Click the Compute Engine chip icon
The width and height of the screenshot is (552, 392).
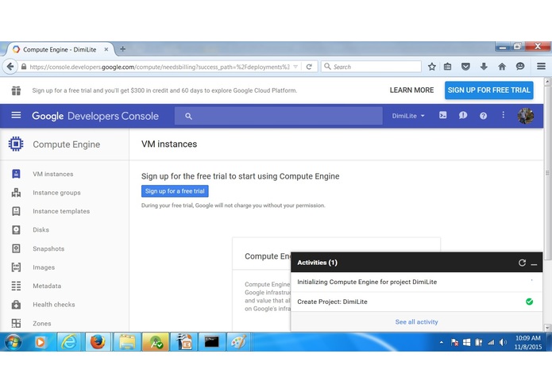click(16, 144)
